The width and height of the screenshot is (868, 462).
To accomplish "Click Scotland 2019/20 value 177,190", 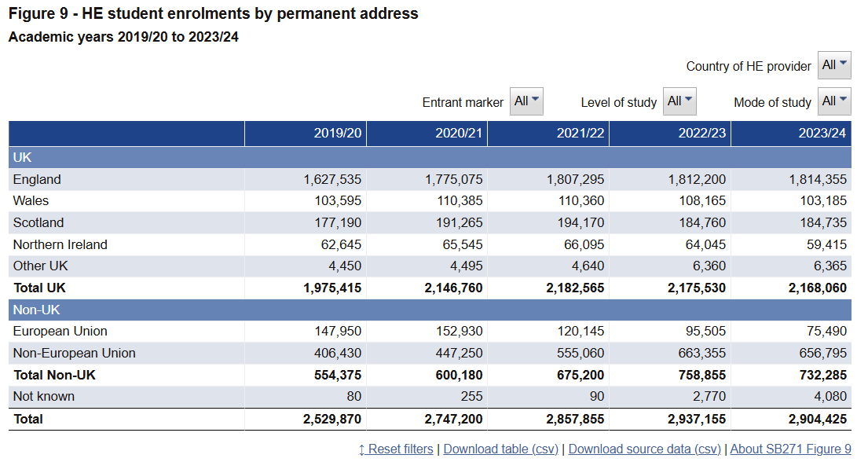I will 339,222.
